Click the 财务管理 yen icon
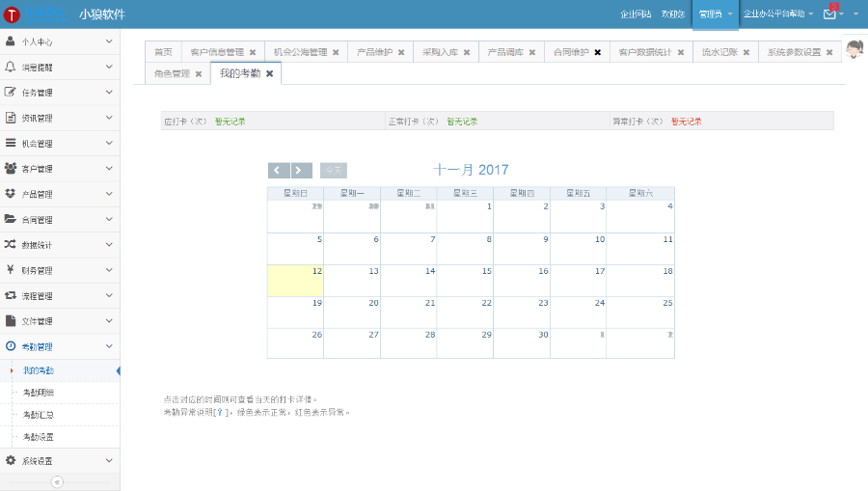The width and height of the screenshot is (868, 491). 10,269
